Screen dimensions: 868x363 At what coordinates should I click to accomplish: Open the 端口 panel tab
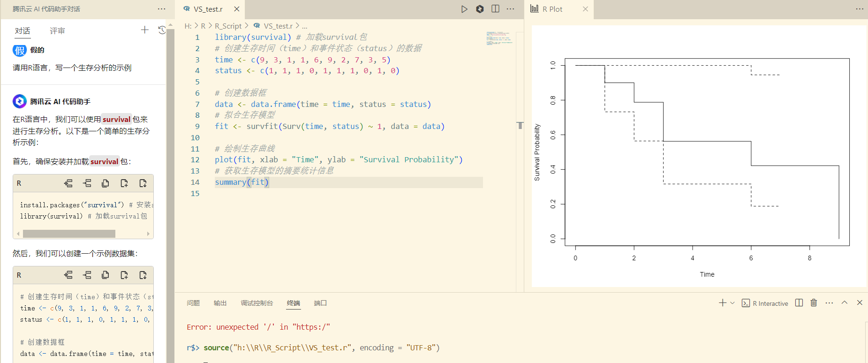(x=320, y=303)
